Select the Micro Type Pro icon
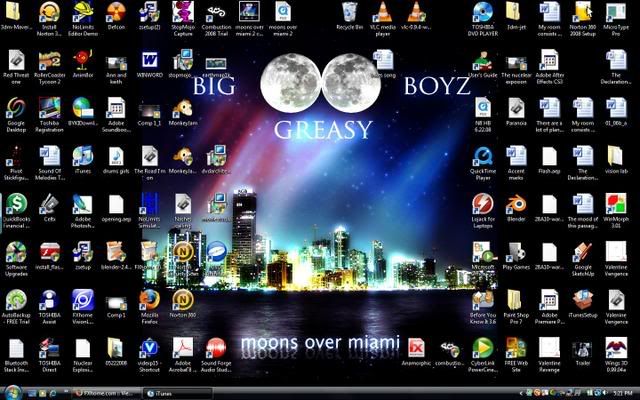This screenshot has width=640, height=400. coord(616,19)
